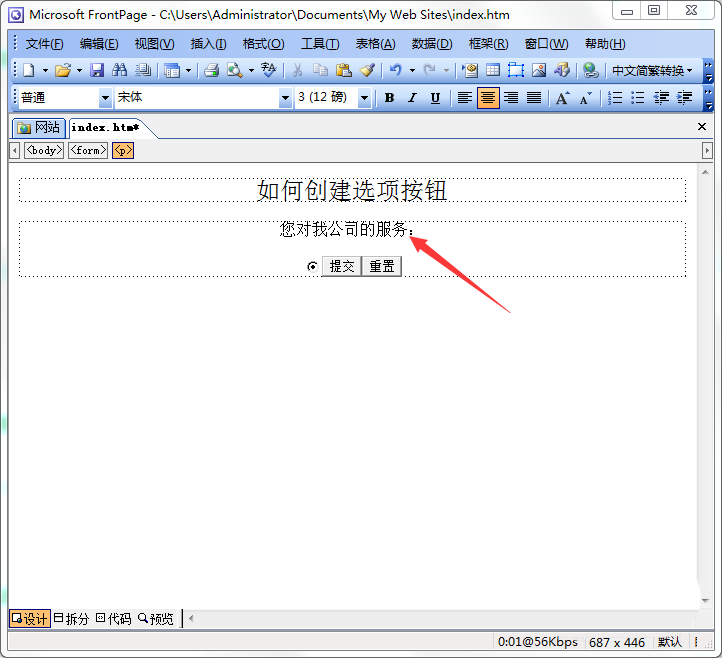The width and height of the screenshot is (722, 658).
Task: Click the 687 x 446 page size indicator
Action: pos(617,642)
